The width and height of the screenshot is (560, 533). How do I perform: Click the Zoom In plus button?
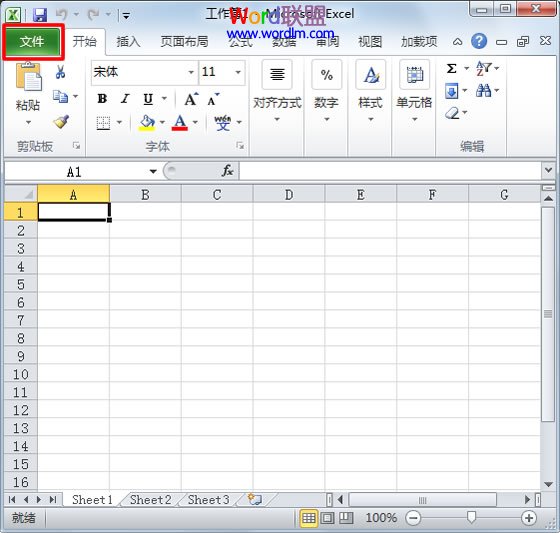[529, 518]
